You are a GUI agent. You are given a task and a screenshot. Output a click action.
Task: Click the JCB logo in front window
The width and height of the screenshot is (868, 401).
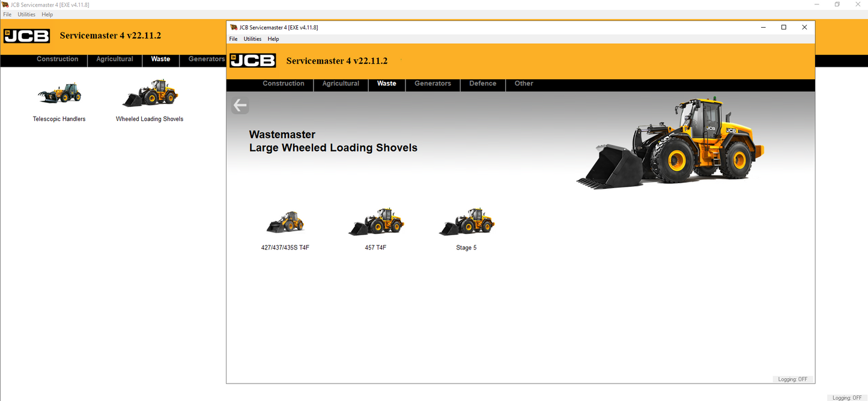point(253,60)
